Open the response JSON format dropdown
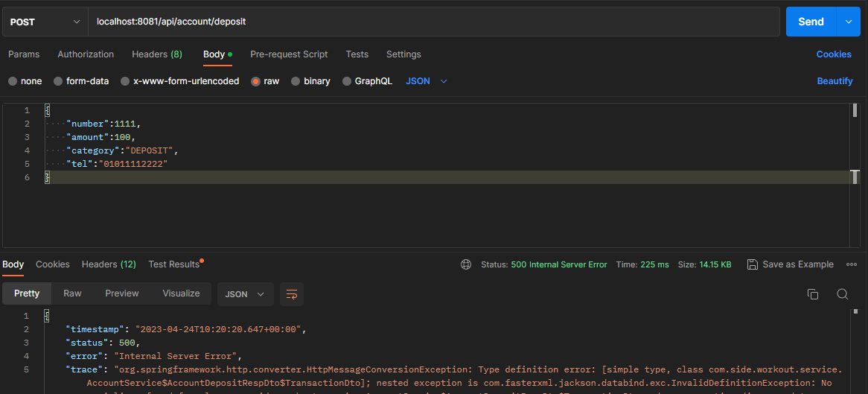 pos(245,294)
